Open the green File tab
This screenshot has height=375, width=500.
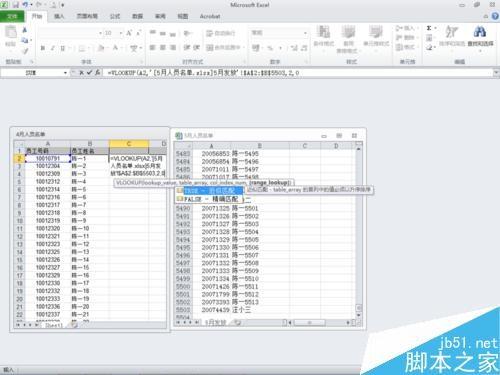12,16
